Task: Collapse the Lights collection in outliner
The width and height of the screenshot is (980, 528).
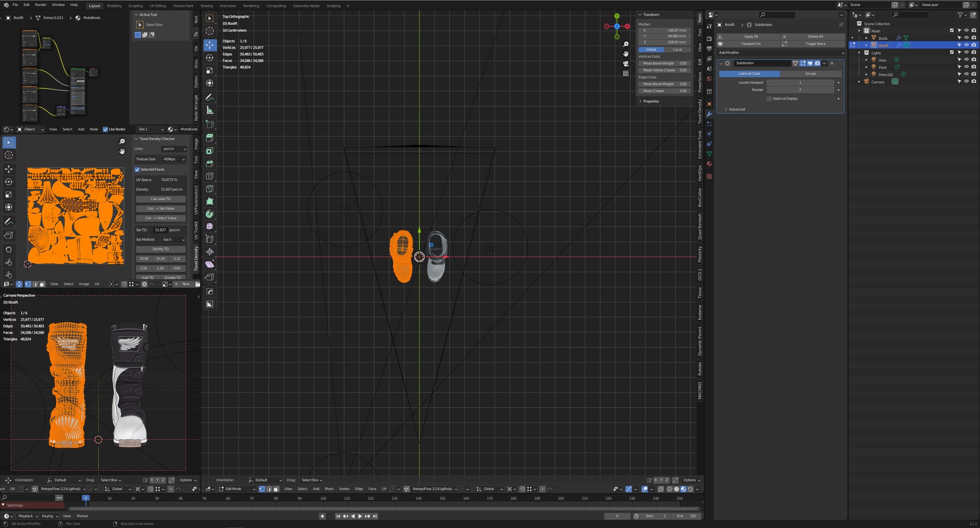Action: pos(859,53)
